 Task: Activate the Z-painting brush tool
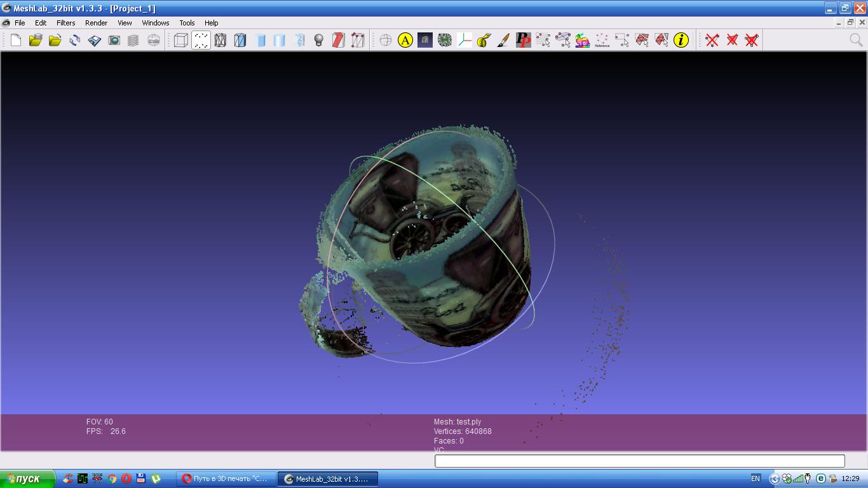point(503,40)
